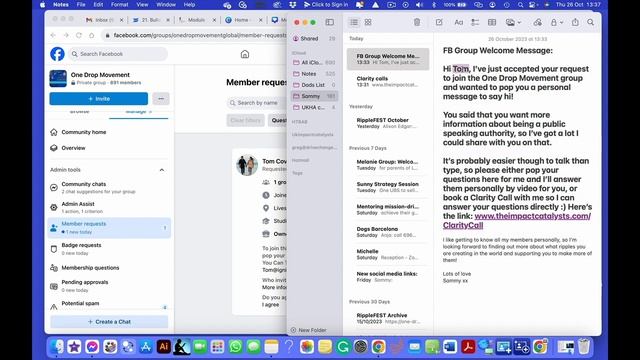The image size is (640, 360).
Task: Open the media insert dropdown in Notes
Action: 513,22
